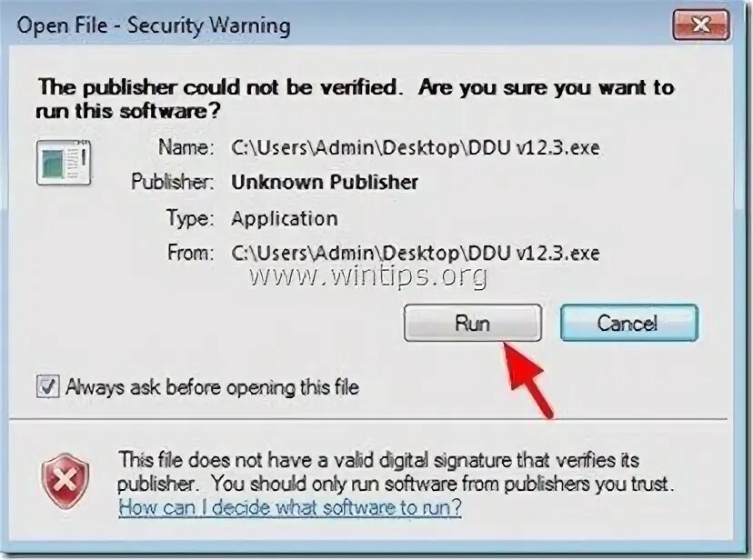The image size is (753, 560).
Task: Select the file path next to Name
Action: [x=416, y=147]
